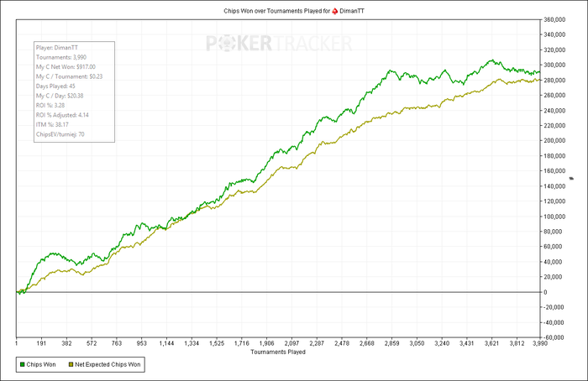
Task: Click the 1,906 x-axis tick label
Action: coord(266,343)
